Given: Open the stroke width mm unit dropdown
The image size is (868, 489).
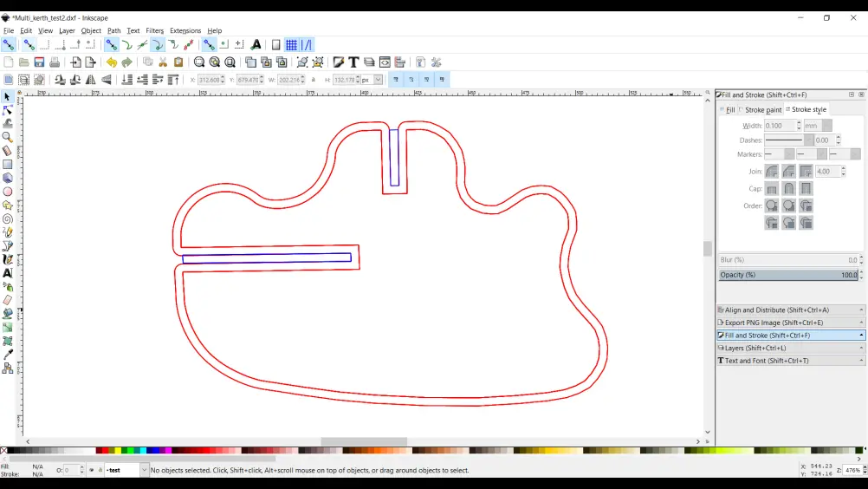Looking at the screenshot, I should (818, 126).
